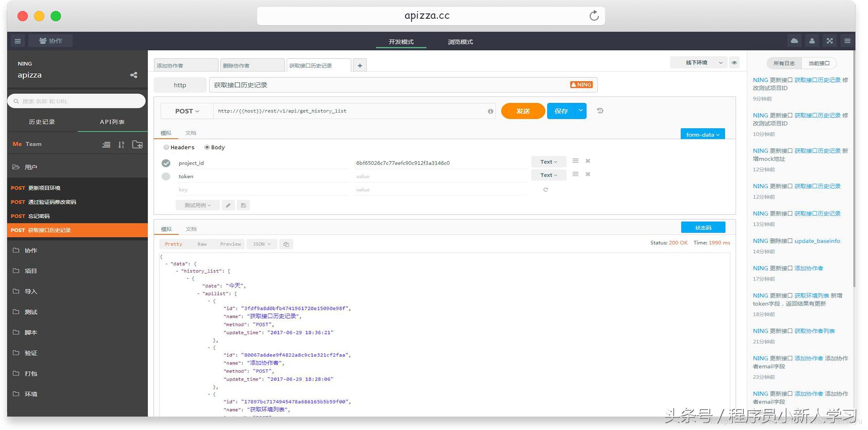Focus the sidebar search field
The height and width of the screenshot is (430, 868).
76,101
